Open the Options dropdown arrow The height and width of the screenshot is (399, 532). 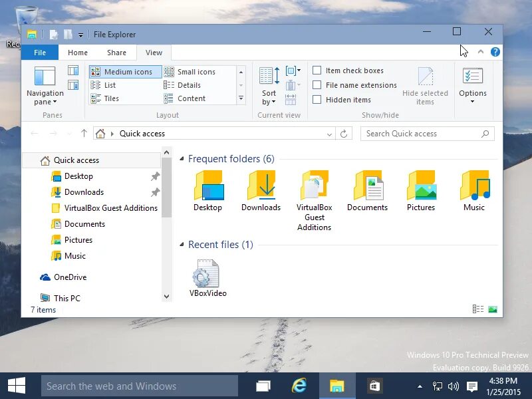[x=473, y=102]
